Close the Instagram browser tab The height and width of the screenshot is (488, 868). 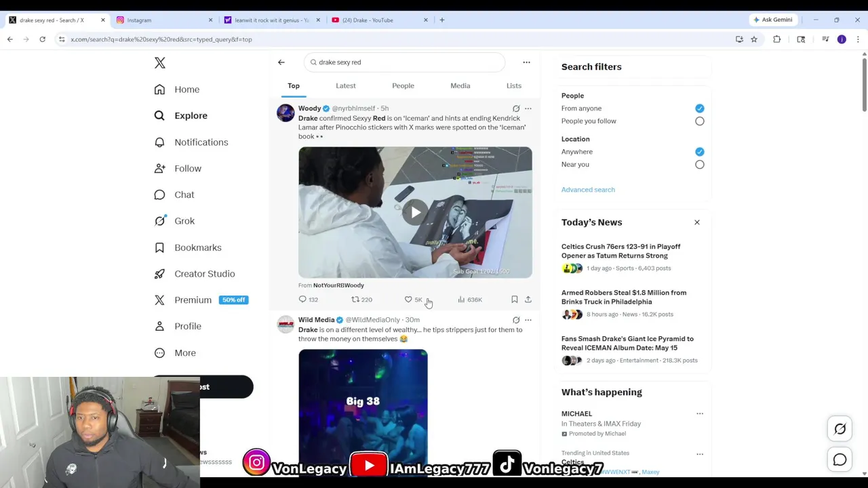pos(210,20)
